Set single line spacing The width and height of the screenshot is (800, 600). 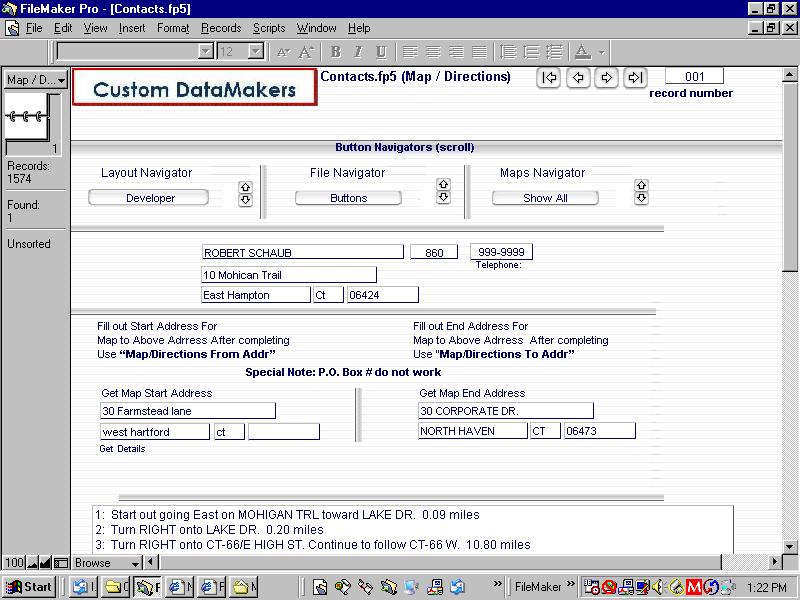point(508,52)
